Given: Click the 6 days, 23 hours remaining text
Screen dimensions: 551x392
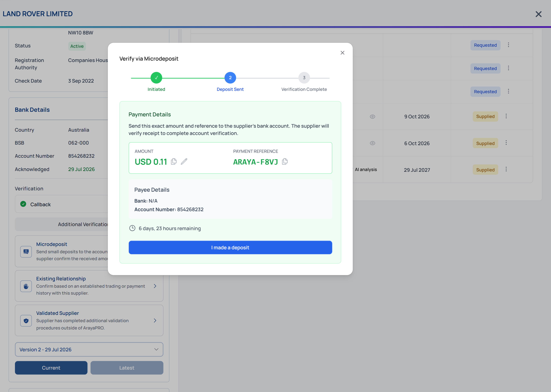Looking at the screenshot, I should coord(170,228).
